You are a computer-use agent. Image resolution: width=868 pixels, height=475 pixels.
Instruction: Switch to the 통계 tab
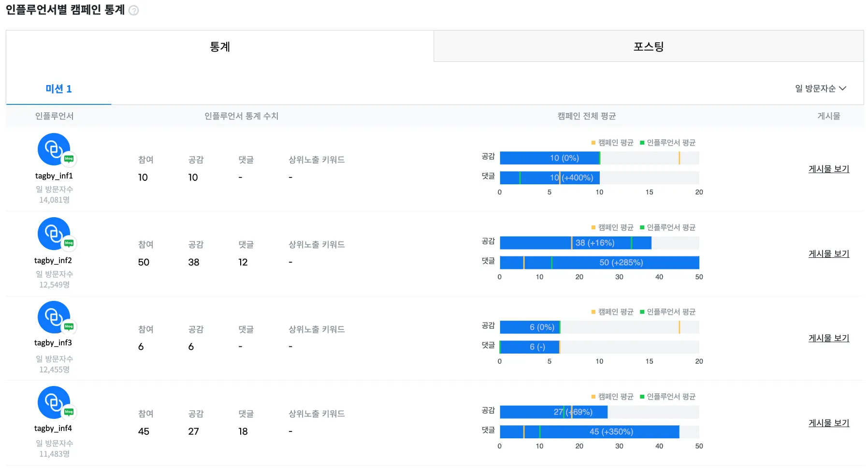click(220, 46)
